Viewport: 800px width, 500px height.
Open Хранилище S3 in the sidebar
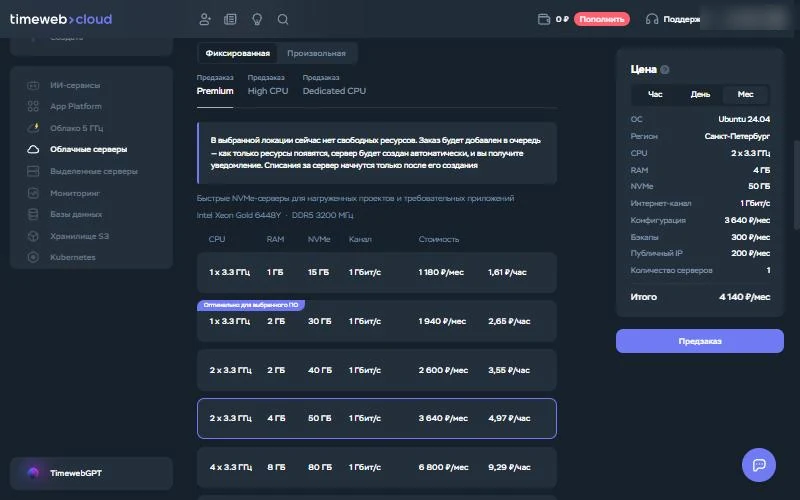(80, 236)
